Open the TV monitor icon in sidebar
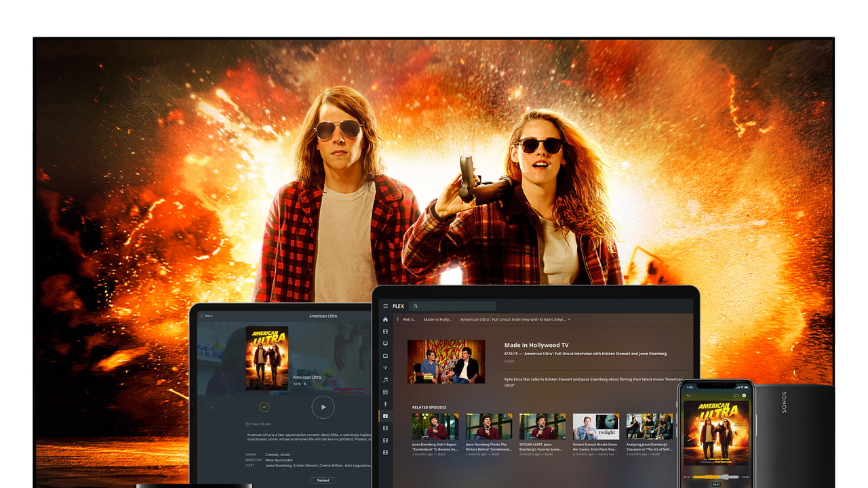The height and width of the screenshot is (488, 868). click(386, 344)
